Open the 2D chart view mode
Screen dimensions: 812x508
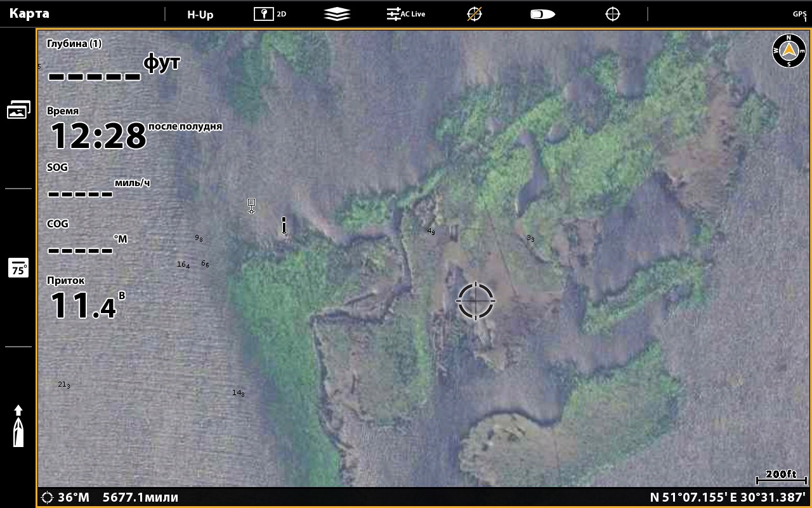270,13
